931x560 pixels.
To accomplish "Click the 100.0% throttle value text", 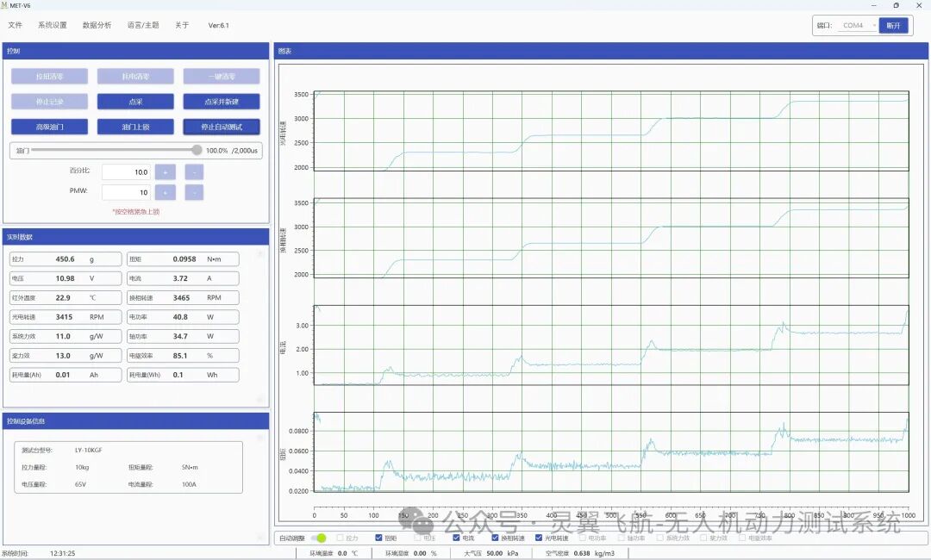I will pyautogui.click(x=216, y=151).
